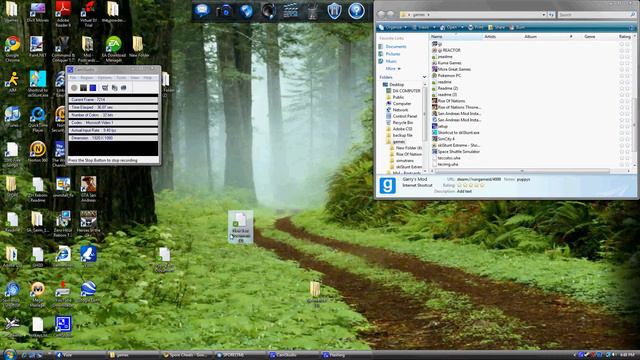The image size is (640, 360).
Task: Switch to the games taskbar button
Action: [133, 355]
